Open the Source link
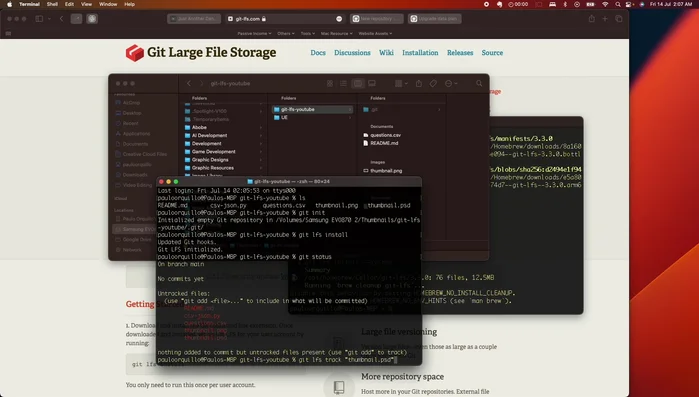 pos(492,53)
